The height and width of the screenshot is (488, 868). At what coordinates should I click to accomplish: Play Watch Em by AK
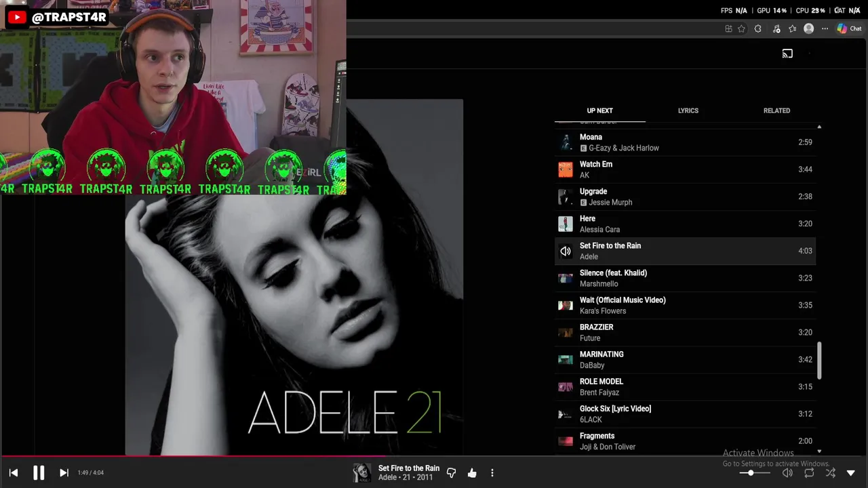coord(685,169)
